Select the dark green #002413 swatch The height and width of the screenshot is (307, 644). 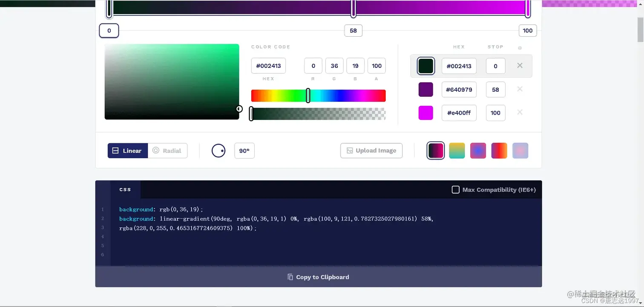point(426,66)
